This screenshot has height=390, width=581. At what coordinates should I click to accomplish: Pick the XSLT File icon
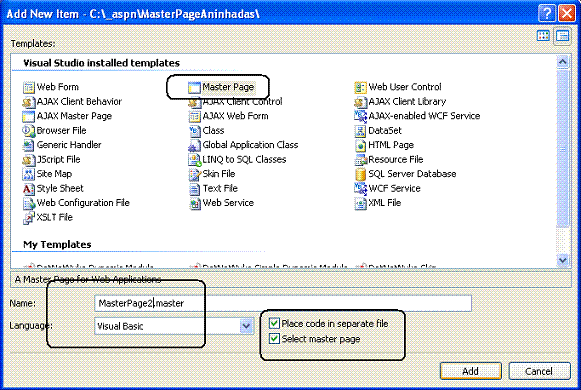coord(29,217)
